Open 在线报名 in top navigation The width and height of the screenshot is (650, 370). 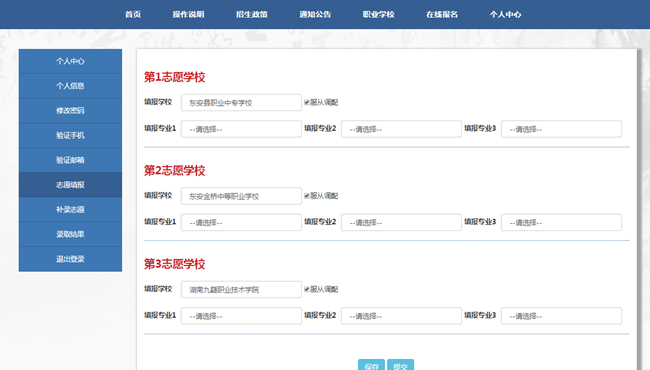pos(442,15)
